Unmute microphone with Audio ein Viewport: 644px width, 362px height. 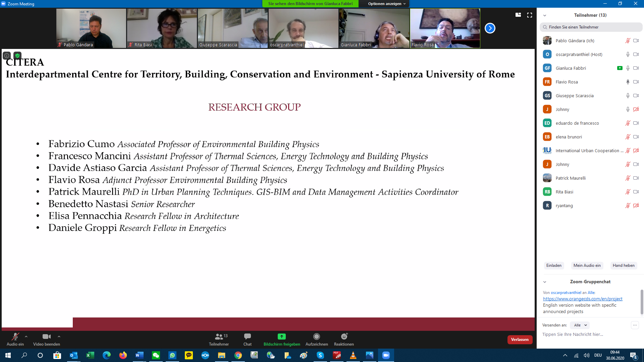15,337
